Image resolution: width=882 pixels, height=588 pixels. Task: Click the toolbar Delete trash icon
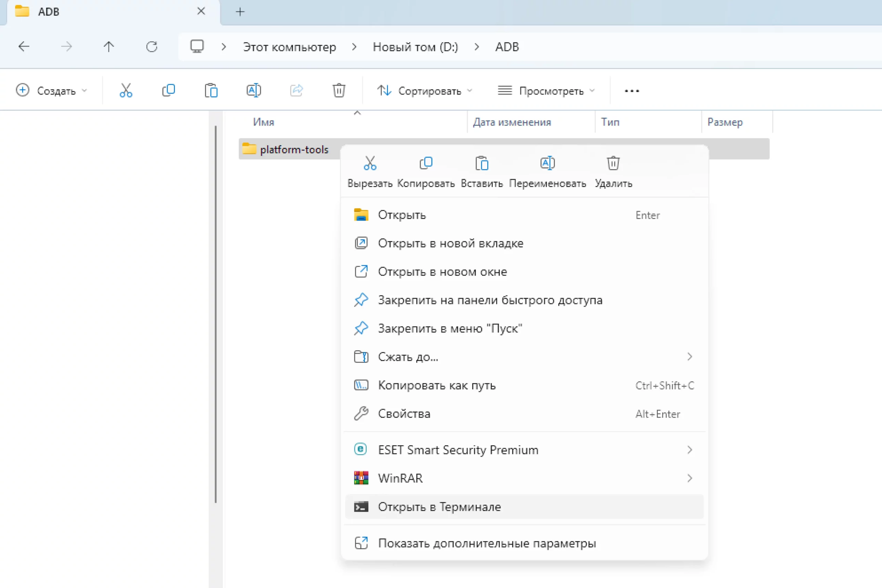click(339, 90)
